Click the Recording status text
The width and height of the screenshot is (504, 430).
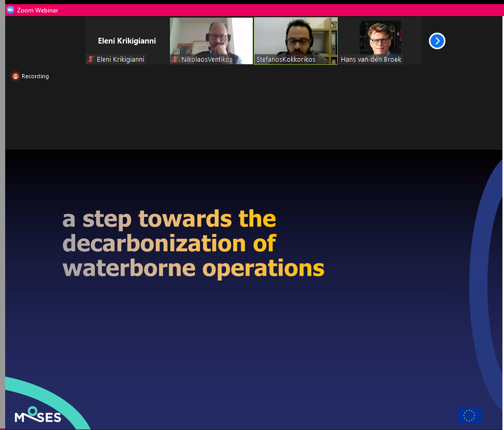35,76
